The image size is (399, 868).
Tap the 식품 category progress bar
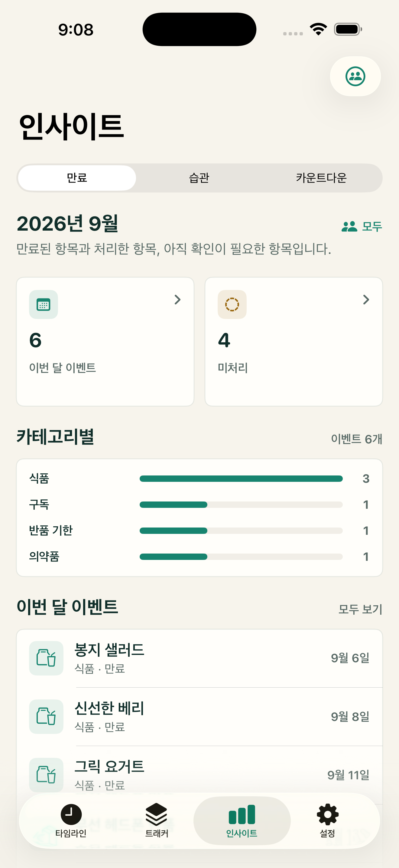(x=241, y=478)
